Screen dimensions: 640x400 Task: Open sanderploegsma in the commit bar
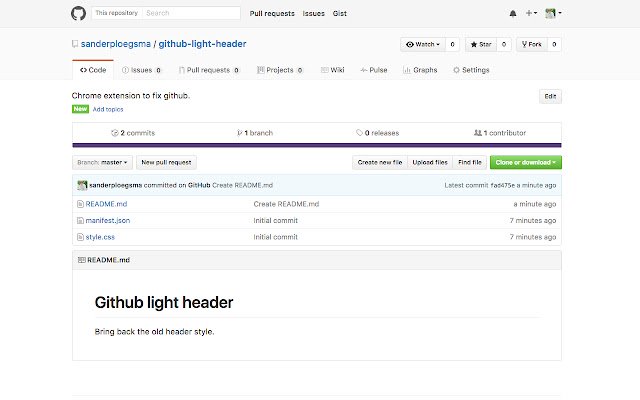pyautogui.click(x=116, y=185)
